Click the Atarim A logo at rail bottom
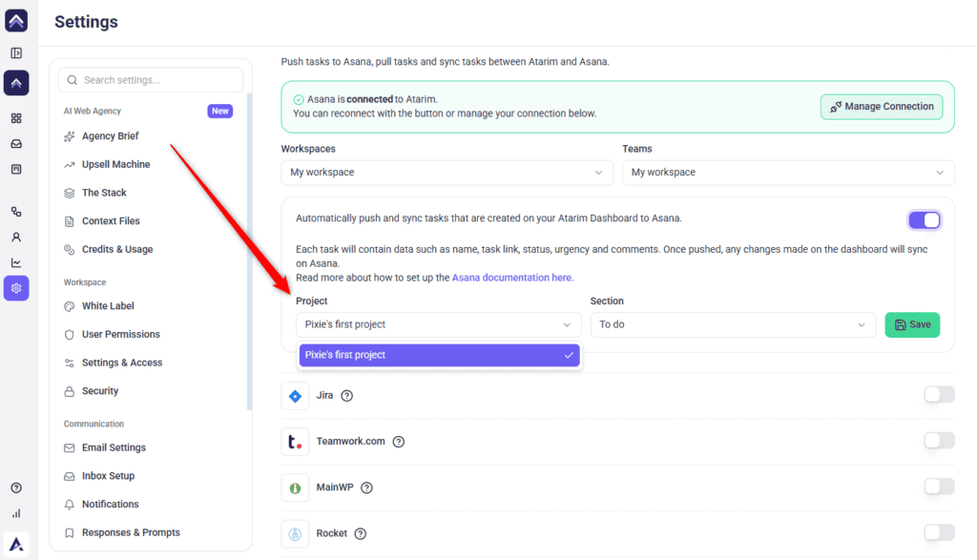The width and height of the screenshot is (977, 560). pos(16,544)
